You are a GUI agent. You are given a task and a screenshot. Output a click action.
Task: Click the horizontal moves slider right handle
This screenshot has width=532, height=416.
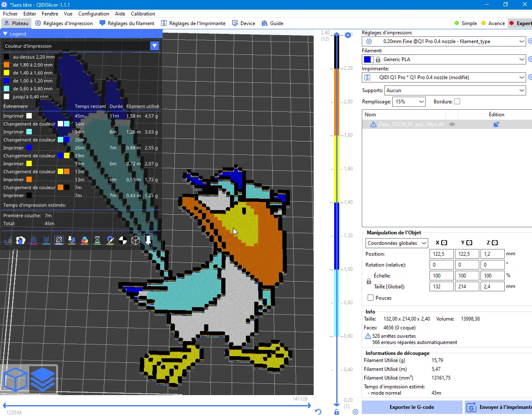(x=309, y=405)
